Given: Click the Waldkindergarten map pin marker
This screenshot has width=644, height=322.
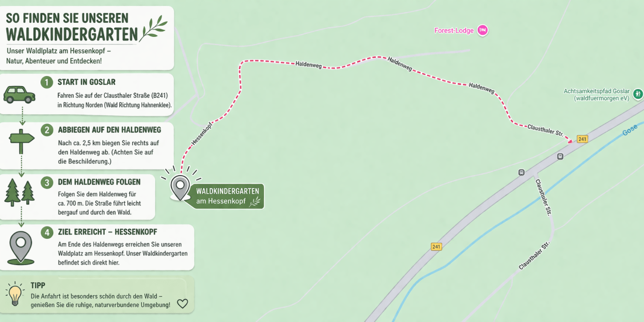Looking at the screenshot, I should (x=180, y=187).
